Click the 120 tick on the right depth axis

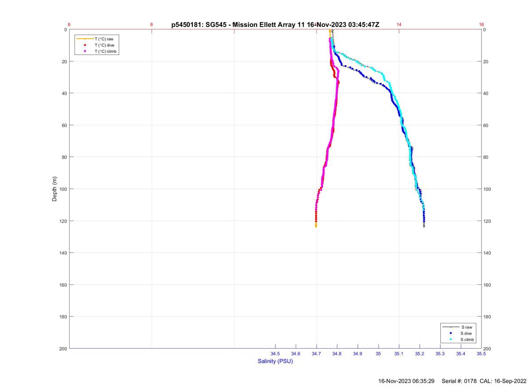coord(488,221)
